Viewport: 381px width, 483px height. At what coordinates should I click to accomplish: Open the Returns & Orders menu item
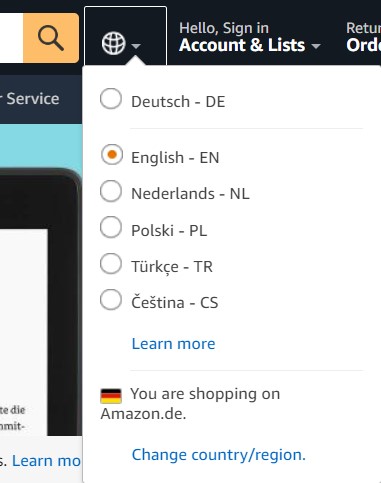tap(363, 37)
